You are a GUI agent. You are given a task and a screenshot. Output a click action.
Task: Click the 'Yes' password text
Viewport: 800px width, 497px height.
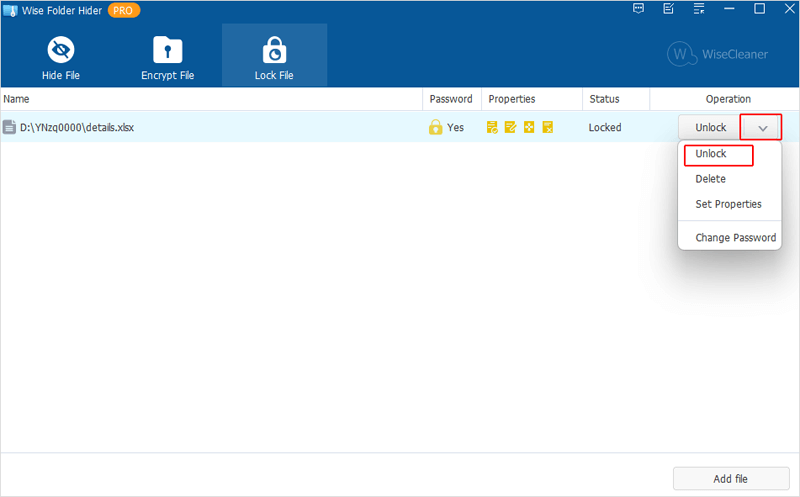(x=455, y=127)
